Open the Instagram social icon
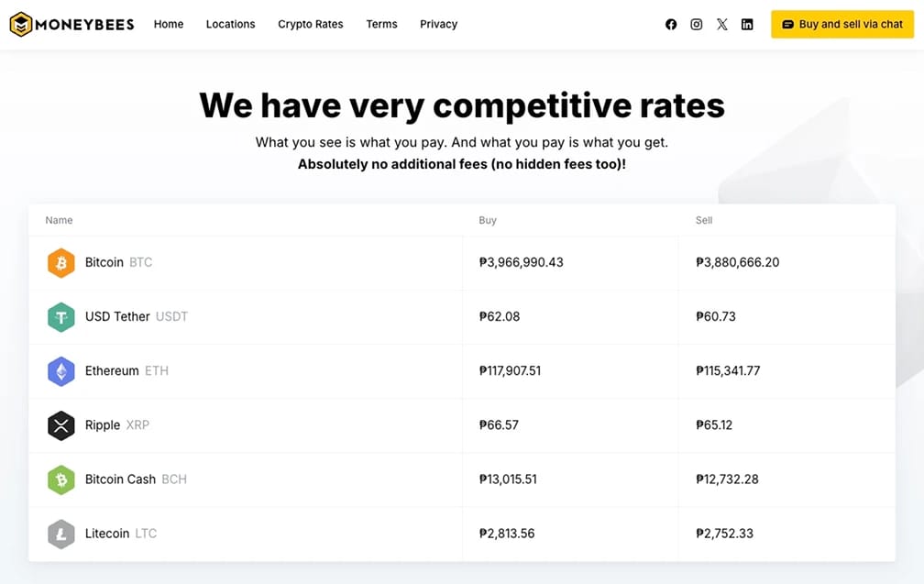The image size is (924, 584). (x=696, y=24)
